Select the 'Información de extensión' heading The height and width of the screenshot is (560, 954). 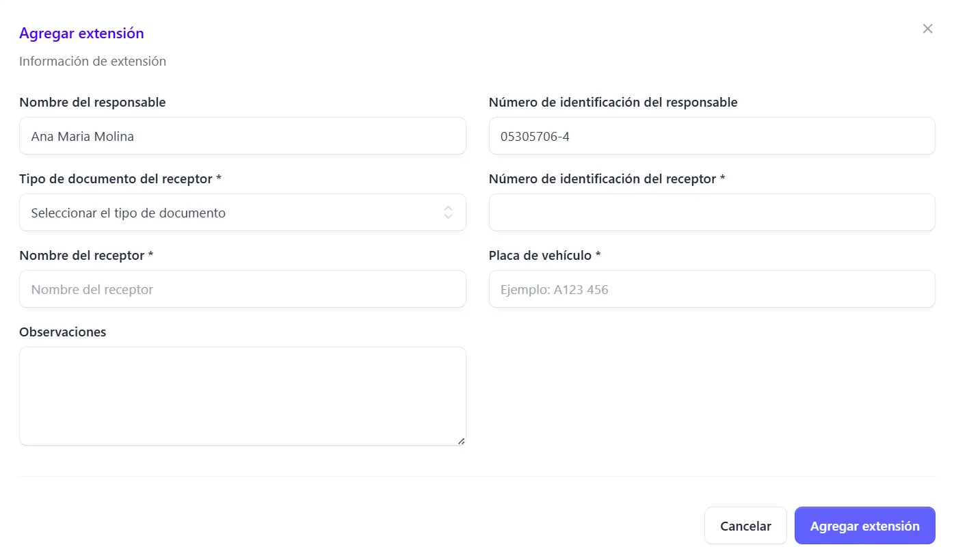pyautogui.click(x=92, y=61)
